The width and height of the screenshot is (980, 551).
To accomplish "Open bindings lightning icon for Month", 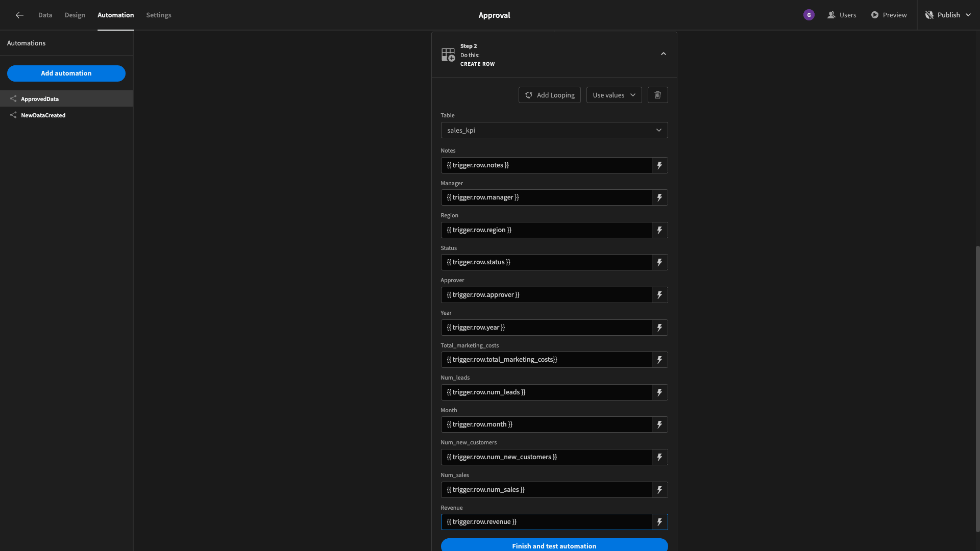I will point(659,424).
